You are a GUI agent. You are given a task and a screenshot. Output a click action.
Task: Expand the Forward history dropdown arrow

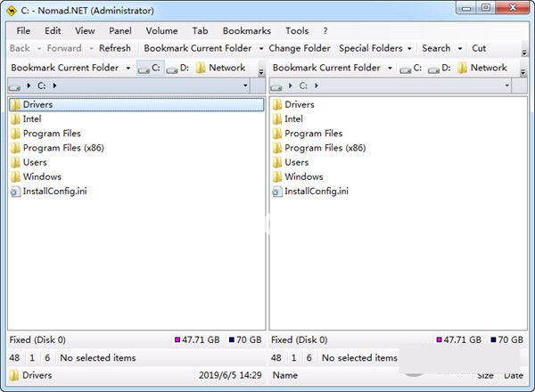(x=91, y=48)
